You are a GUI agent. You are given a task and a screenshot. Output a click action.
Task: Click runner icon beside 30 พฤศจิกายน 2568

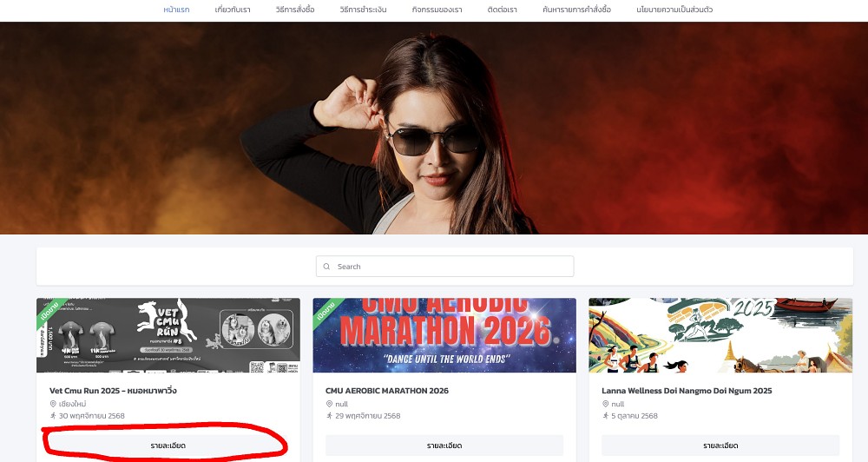tap(53, 416)
